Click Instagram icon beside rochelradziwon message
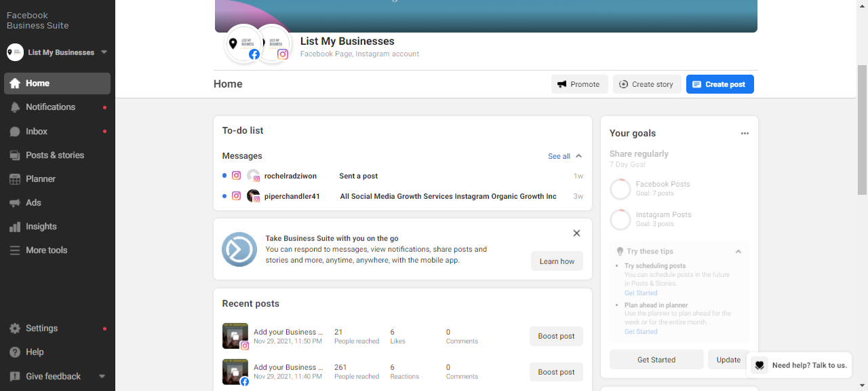The image size is (868, 391). coord(236,176)
